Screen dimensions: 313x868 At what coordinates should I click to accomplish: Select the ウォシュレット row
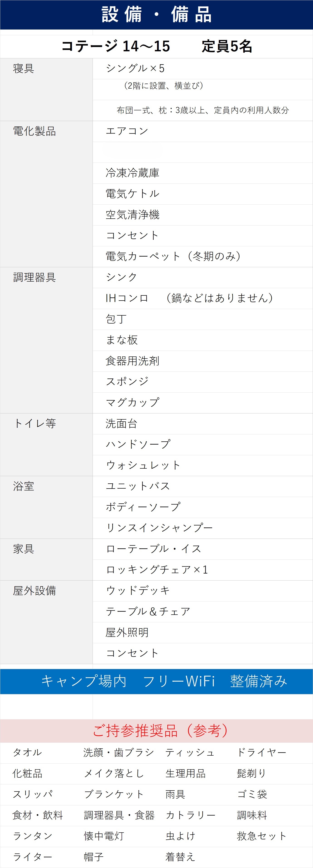point(203,466)
